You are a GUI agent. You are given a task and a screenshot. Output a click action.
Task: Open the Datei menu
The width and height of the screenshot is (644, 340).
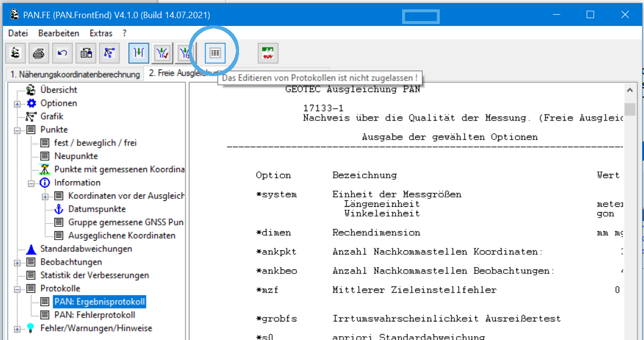coord(18,33)
